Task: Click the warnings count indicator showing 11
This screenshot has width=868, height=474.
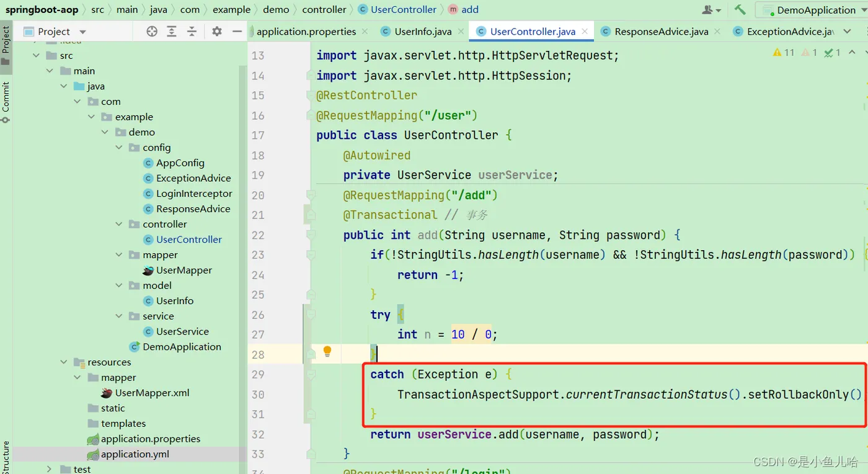Action: 784,53
